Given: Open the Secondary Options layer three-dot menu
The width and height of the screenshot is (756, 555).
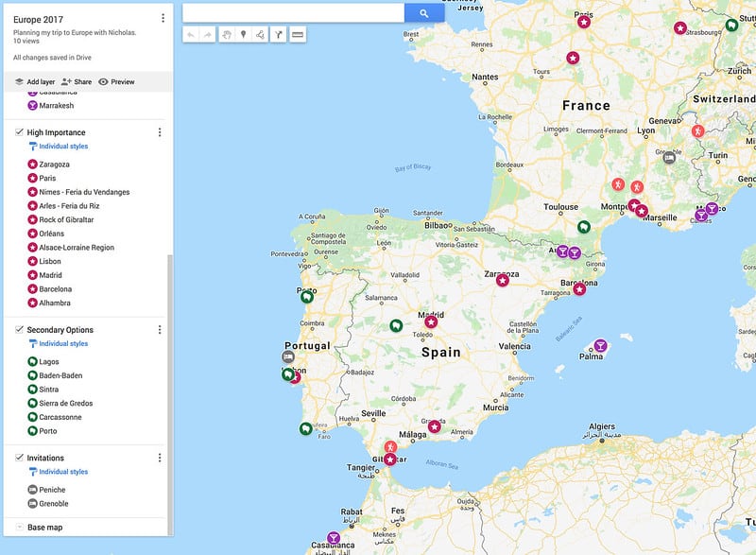Looking at the screenshot, I should click(160, 330).
